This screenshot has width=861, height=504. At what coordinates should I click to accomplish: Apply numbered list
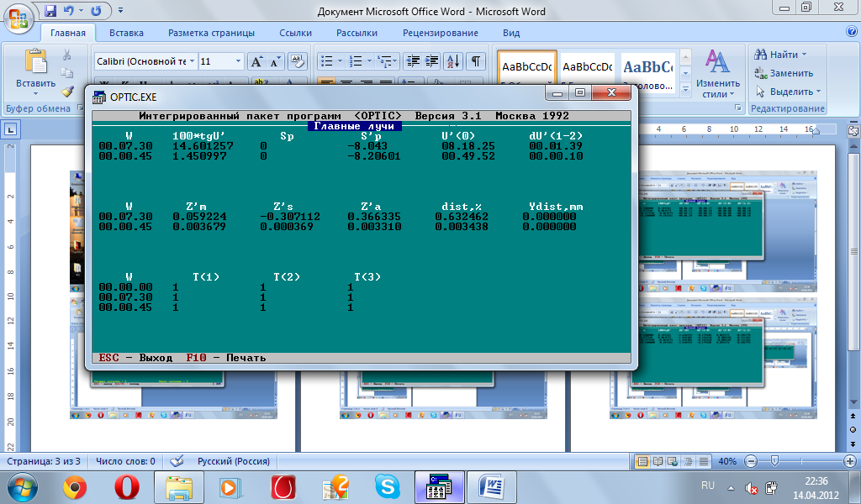356,61
